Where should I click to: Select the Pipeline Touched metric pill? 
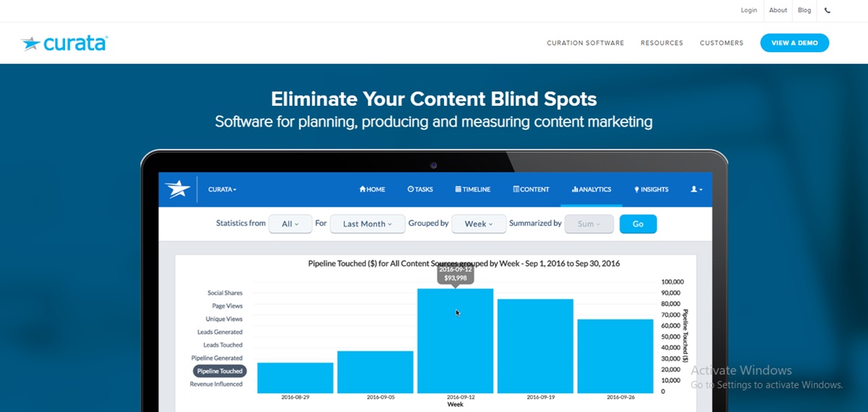[x=220, y=371]
